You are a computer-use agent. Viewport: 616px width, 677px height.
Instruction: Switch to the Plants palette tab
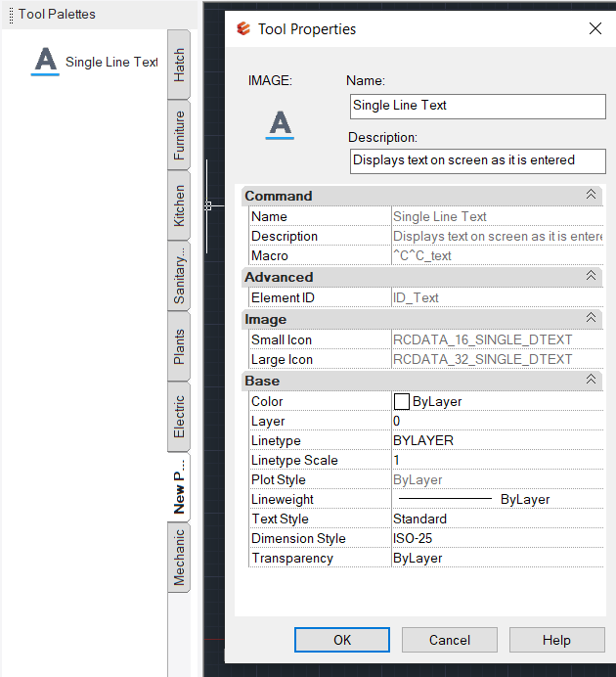click(x=179, y=347)
